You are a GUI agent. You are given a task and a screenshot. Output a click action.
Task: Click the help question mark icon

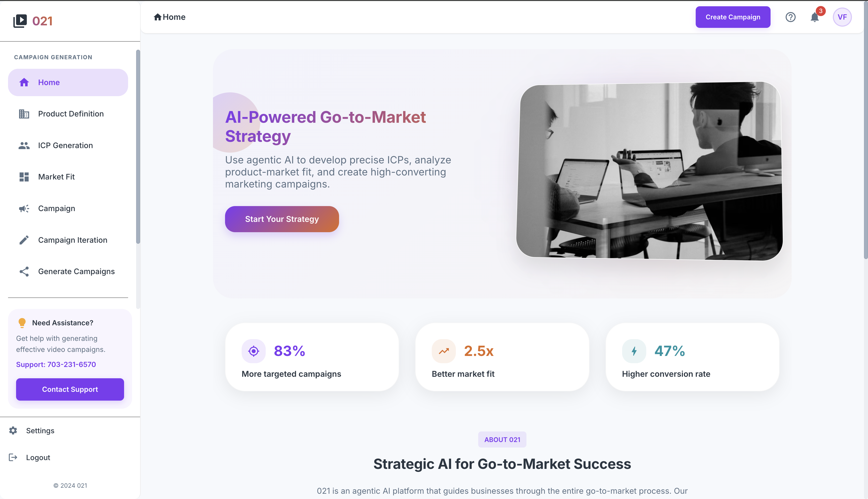(x=790, y=17)
